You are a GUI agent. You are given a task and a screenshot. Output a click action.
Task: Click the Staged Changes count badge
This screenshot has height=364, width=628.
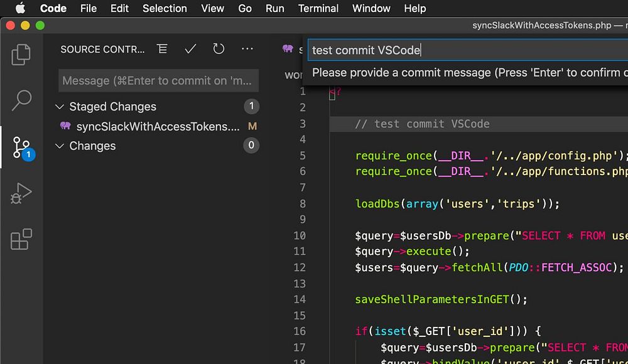pos(251,106)
